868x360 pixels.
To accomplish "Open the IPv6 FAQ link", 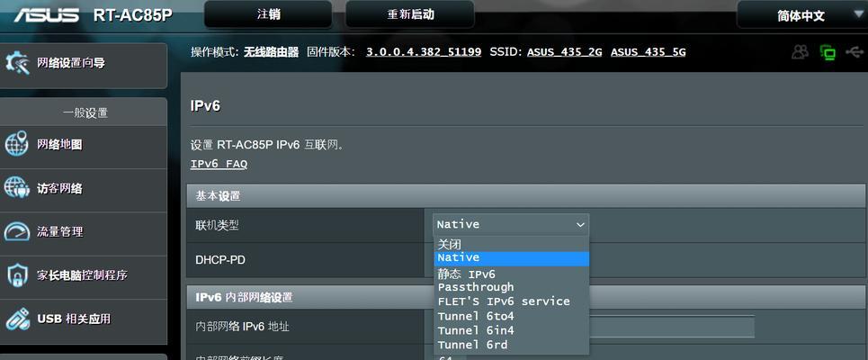I will tap(219, 164).
